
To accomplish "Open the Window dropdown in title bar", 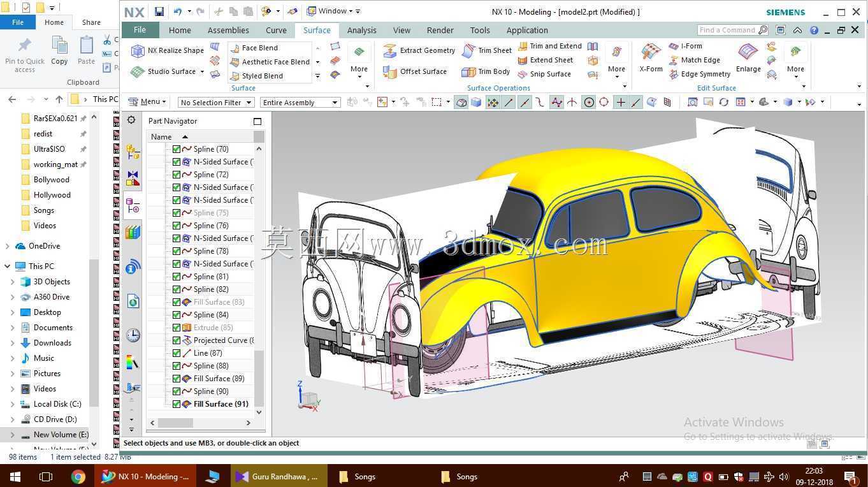I will (x=334, y=11).
